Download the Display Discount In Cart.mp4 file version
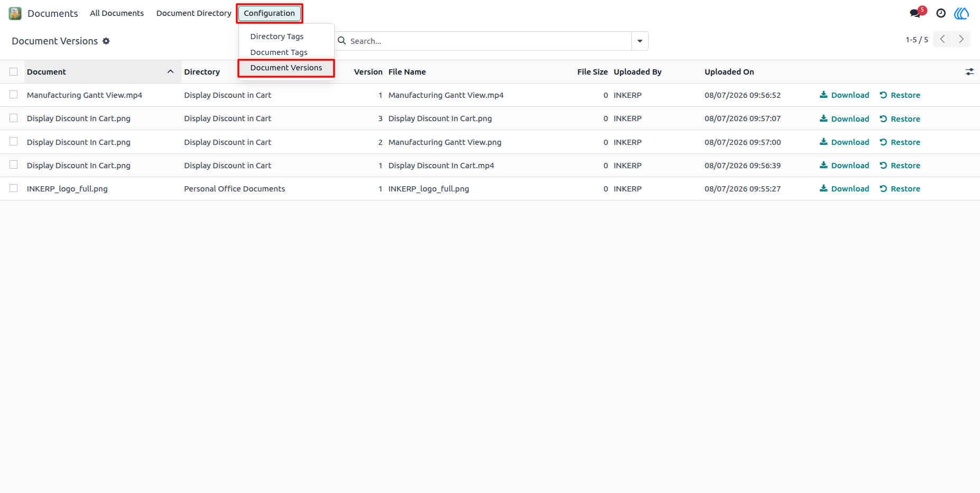This screenshot has height=493, width=980. (844, 165)
